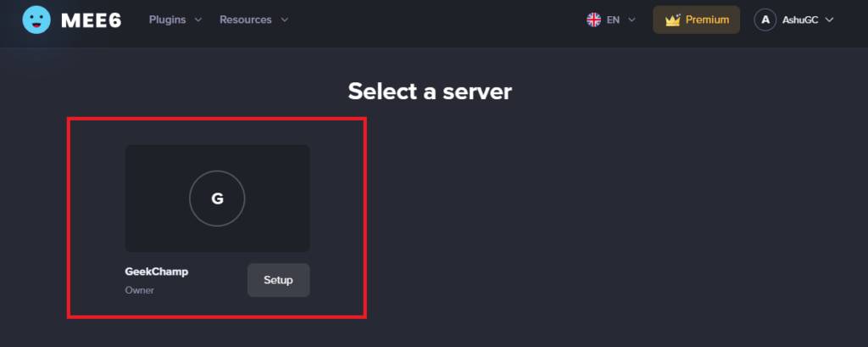Screen dimensions: 868x347
Task: Click the Premium button
Action: tap(696, 20)
